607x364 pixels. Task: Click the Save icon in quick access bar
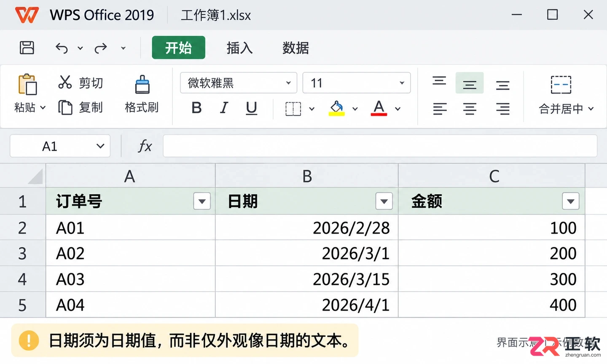coord(27,48)
